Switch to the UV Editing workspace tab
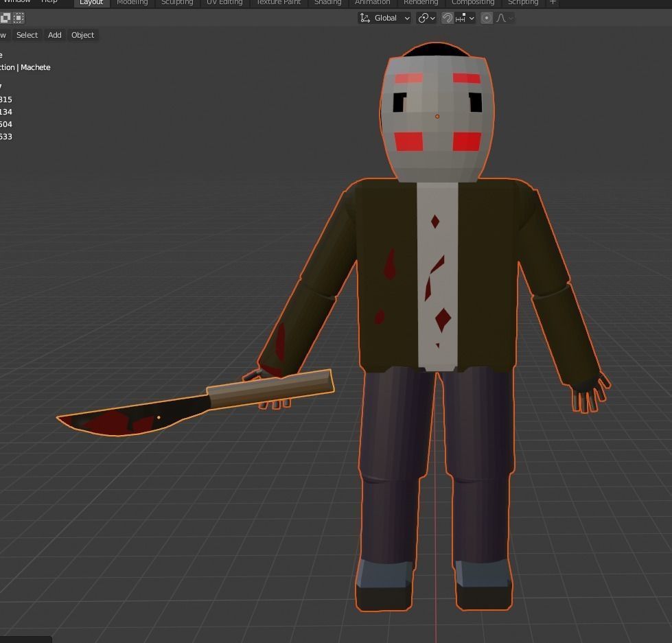 (224, 3)
